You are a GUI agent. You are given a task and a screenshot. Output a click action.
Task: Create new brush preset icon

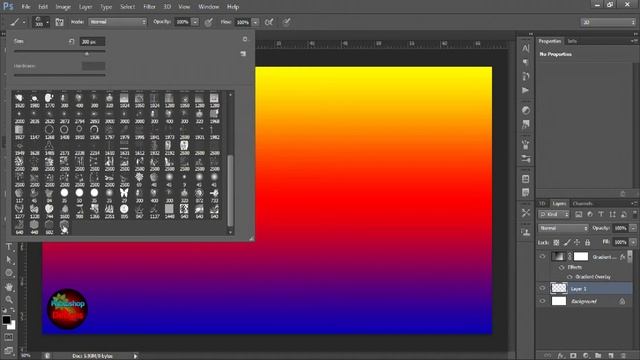(243, 53)
